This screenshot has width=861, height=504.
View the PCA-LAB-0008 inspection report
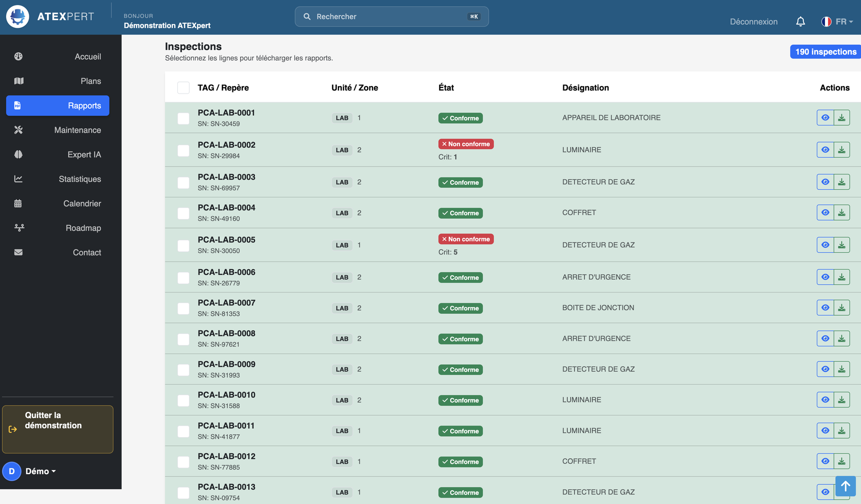pos(825,339)
